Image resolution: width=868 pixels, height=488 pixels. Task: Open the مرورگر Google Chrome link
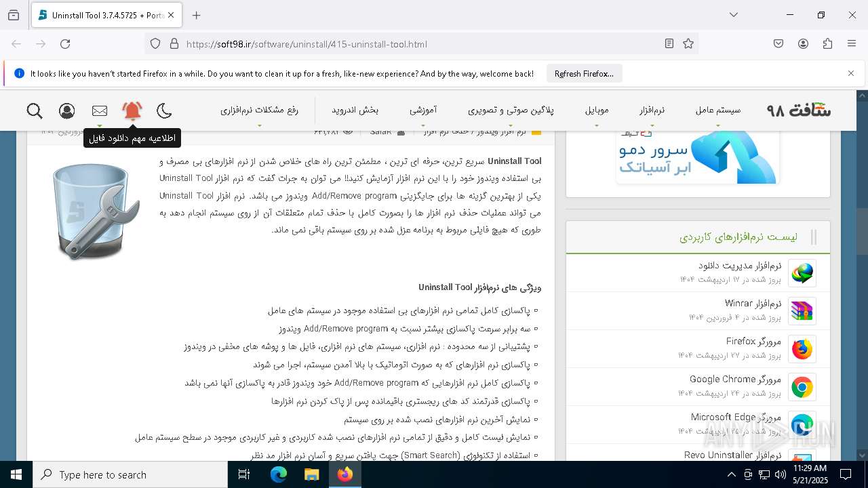[x=735, y=379]
